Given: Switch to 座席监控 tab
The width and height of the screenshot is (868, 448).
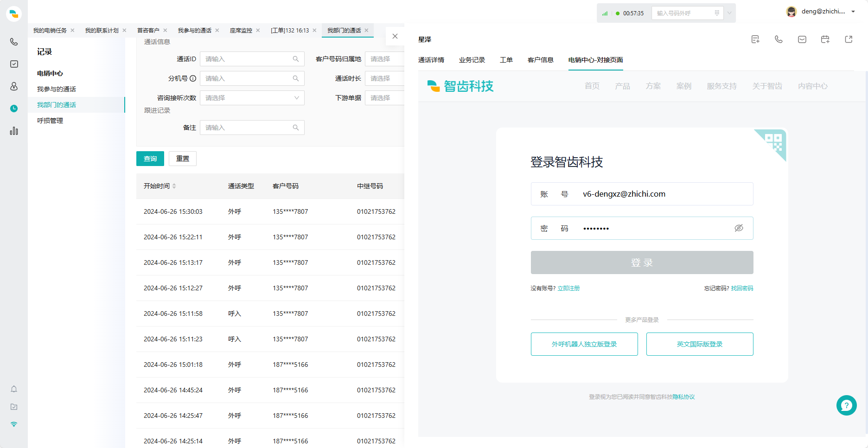Looking at the screenshot, I should (x=241, y=31).
